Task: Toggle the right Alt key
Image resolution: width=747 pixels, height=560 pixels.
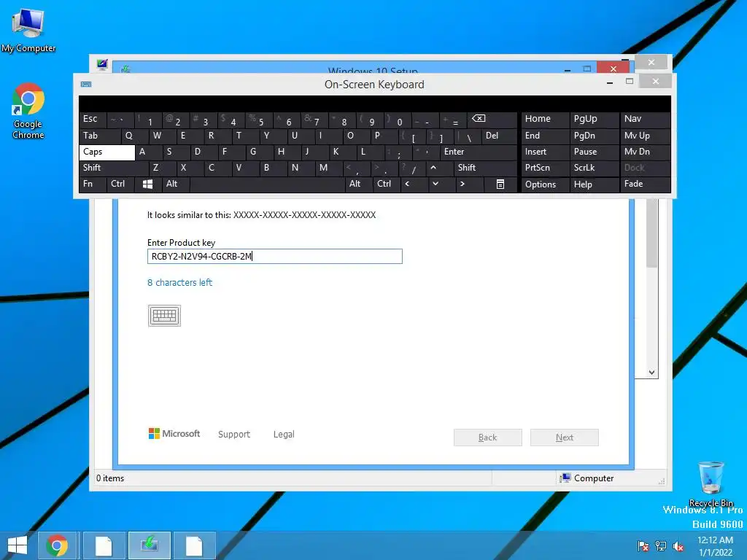Action: (x=359, y=184)
